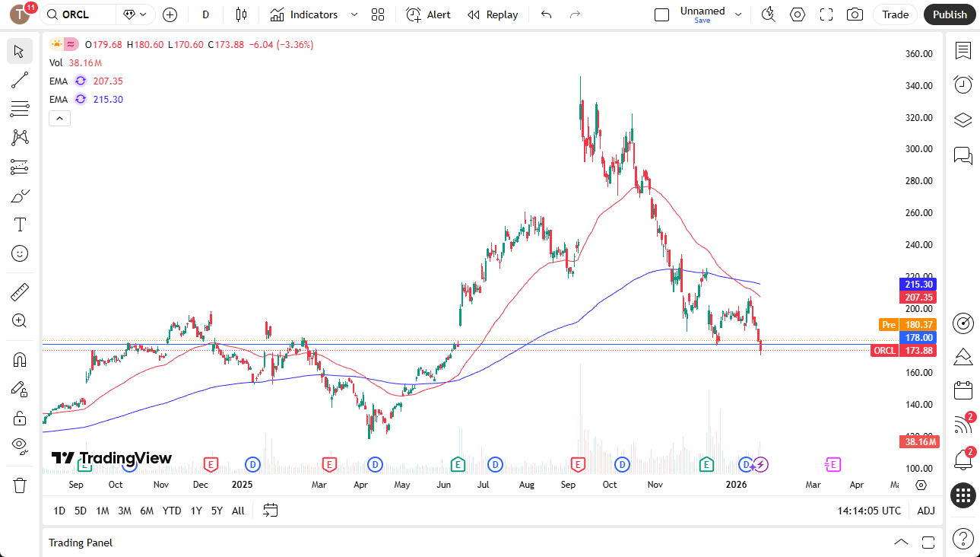Open the watchlist panel icon
980x557 pixels.
click(963, 51)
